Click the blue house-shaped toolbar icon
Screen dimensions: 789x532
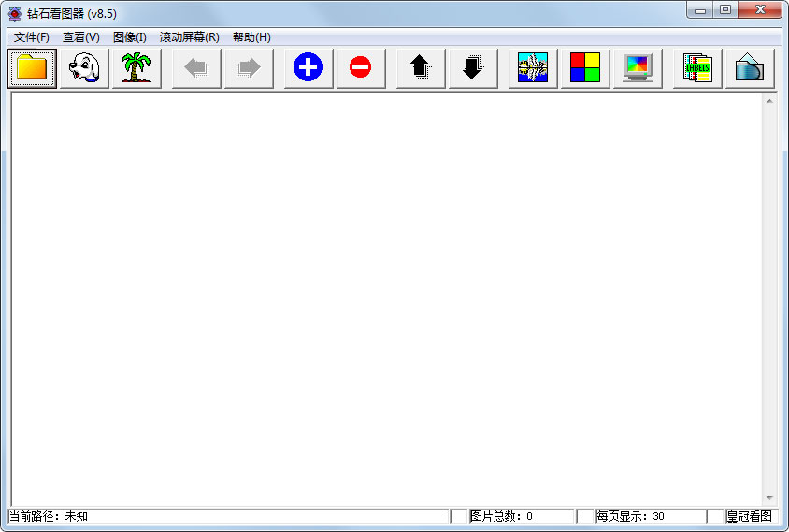point(751,68)
